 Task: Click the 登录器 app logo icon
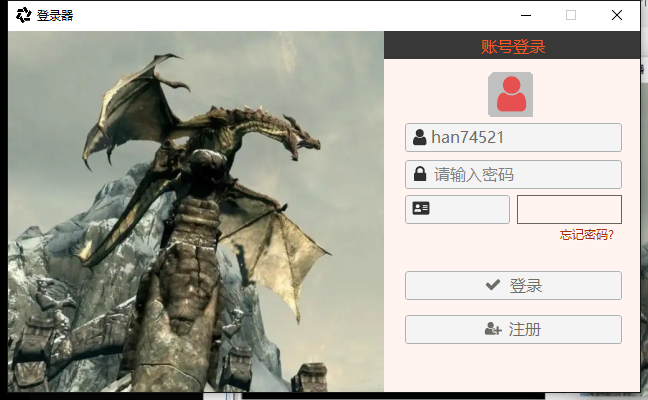(x=24, y=15)
